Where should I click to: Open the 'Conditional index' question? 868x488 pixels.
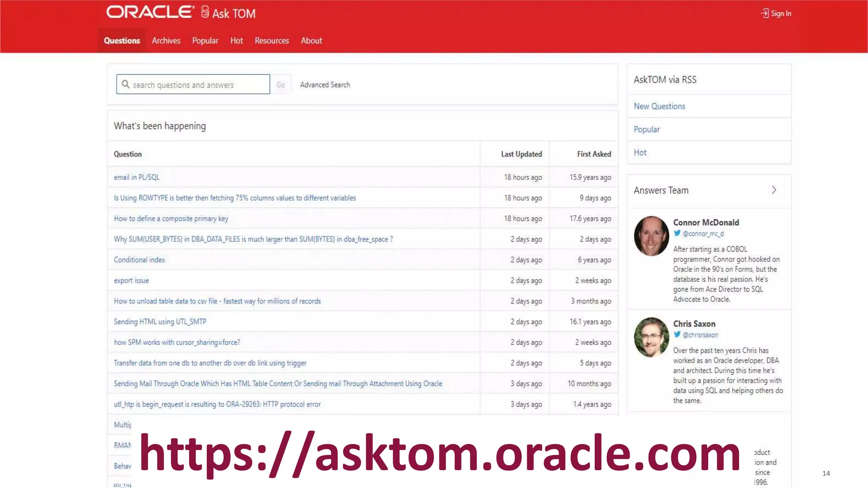tap(139, 260)
